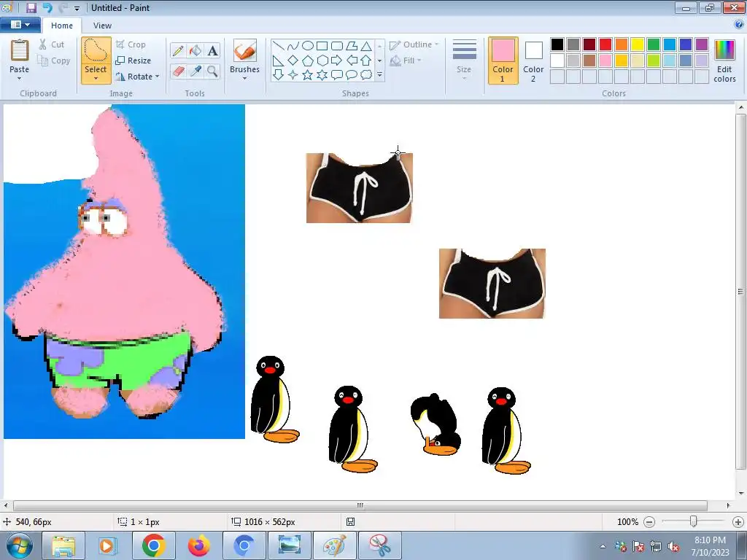Select the Magnifier tool
The width and height of the screenshot is (747, 560).
click(x=213, y=71)
